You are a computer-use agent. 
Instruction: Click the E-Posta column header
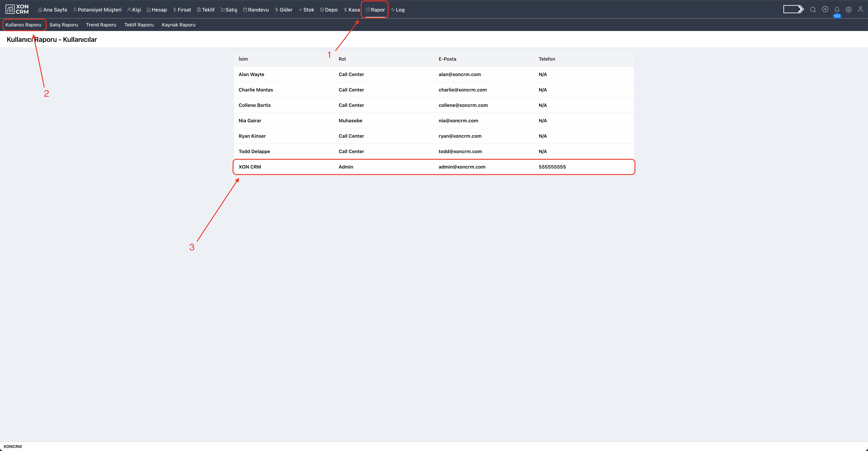tap(447, 59)
